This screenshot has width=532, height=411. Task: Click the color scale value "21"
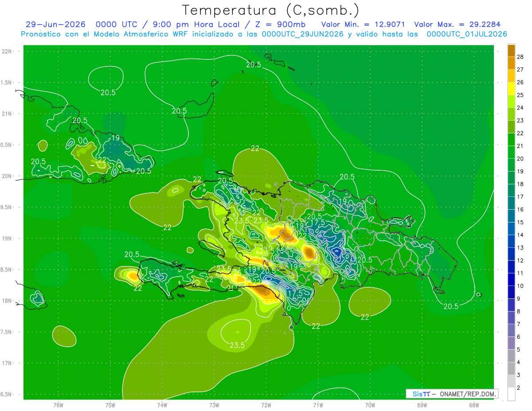coord(520,146)
